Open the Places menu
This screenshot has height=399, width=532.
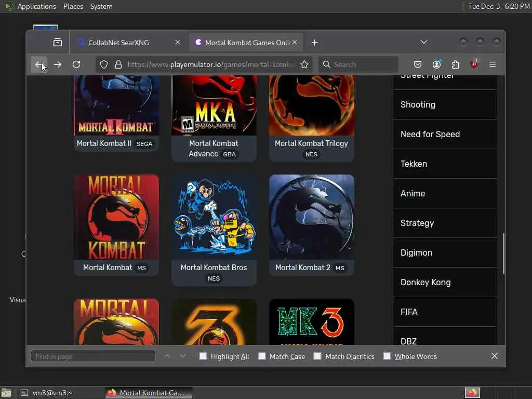73,6
